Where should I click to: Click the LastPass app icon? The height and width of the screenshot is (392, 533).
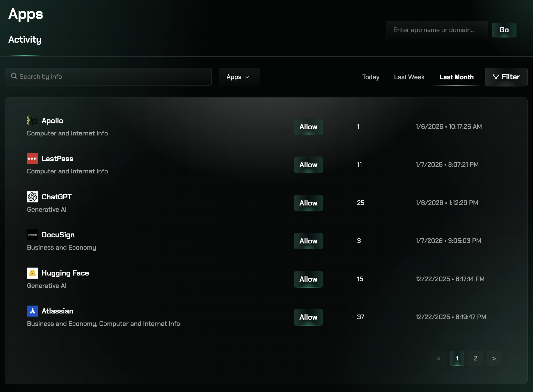pos(33,158)
